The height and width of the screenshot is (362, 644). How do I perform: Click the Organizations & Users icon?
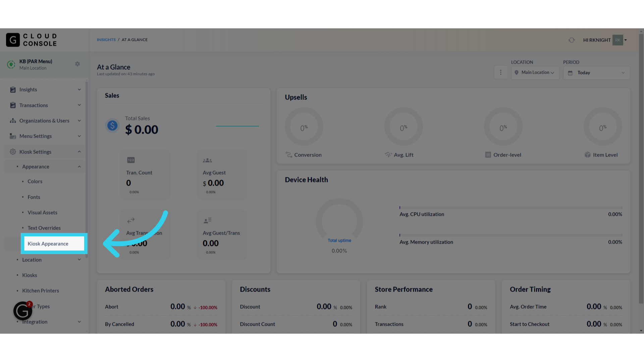click(x=13, y=121)
